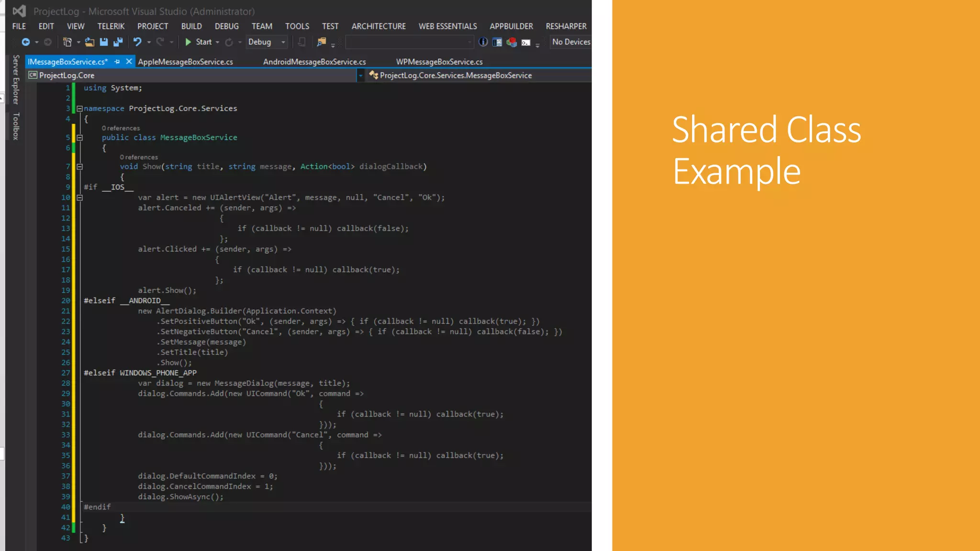The image size is (980, 551).
Task: Click the Refresh browser icon next to Start
Action: [x=229, y=42]
